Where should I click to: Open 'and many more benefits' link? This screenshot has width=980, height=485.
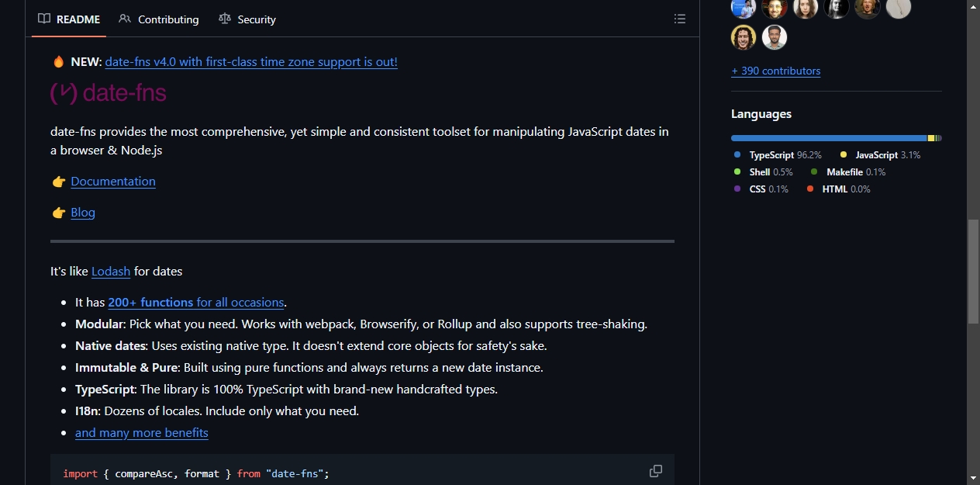click(x=142, y=432)
